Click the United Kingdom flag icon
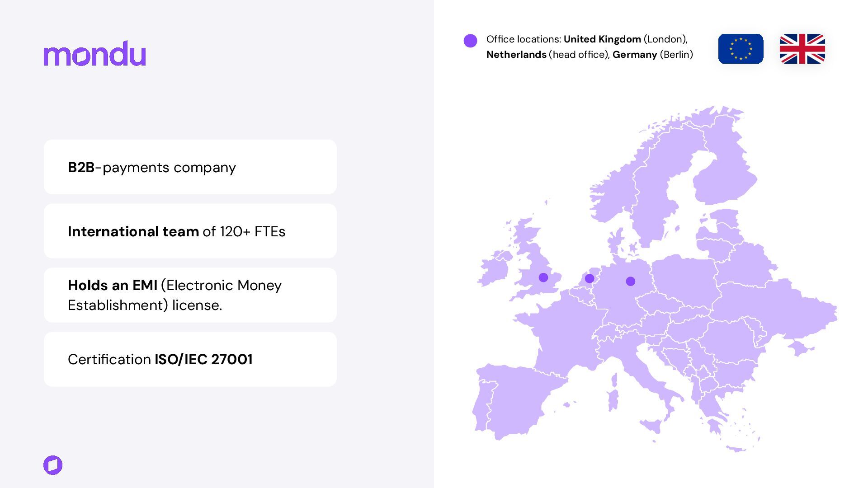This screenshot has height=488, width=868. tap(802, 49)
